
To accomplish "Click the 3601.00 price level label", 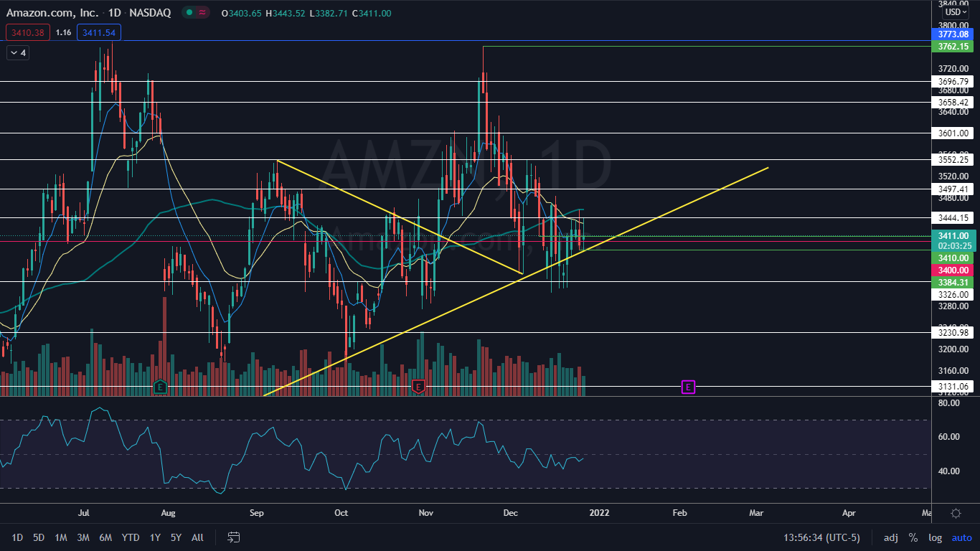I will click(x=952, y=133).
